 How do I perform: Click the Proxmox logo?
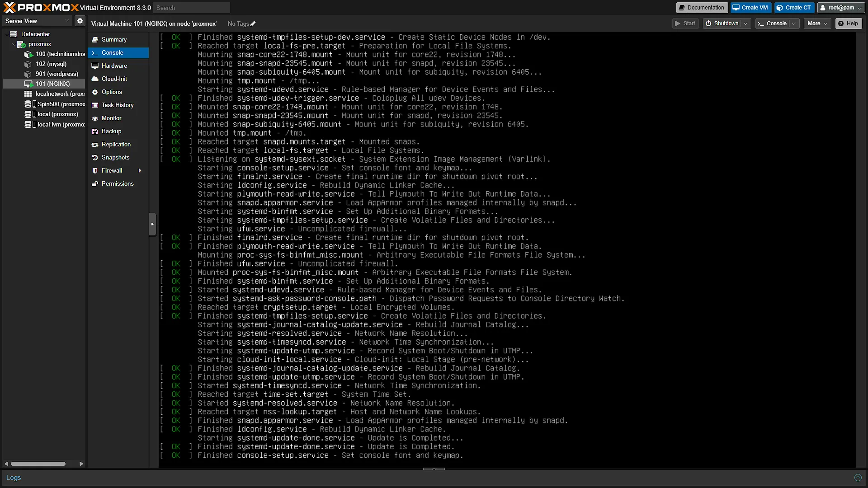(x=41, y=7)
